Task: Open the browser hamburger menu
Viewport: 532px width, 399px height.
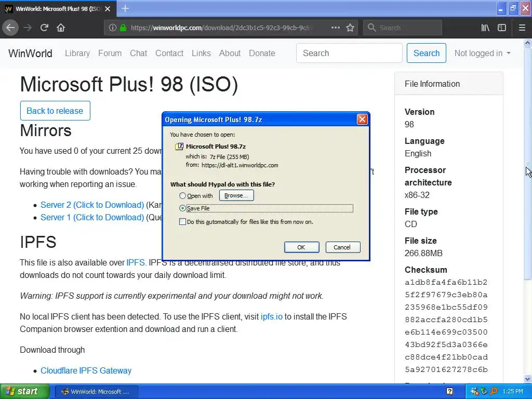Action: click(522, 28)
